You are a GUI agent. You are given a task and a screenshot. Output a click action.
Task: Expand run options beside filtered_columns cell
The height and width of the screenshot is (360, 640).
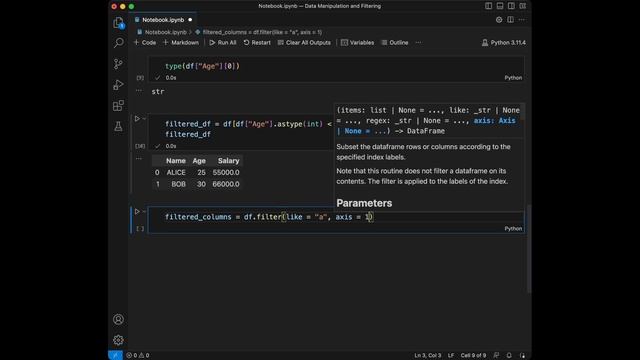pyautogui.click(x=144, y=211)
